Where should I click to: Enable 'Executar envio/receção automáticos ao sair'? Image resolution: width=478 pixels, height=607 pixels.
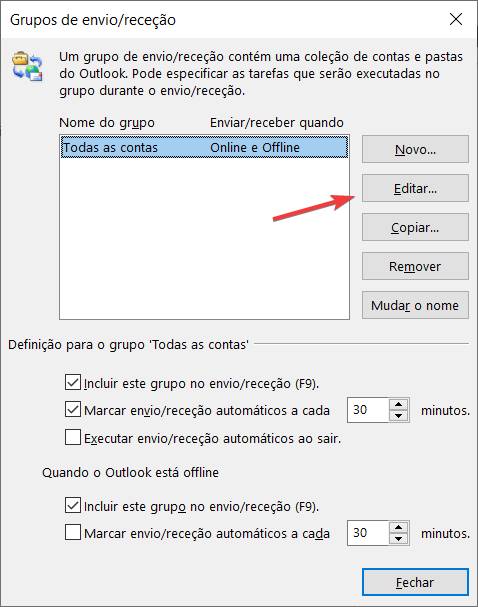coord(73,437)
